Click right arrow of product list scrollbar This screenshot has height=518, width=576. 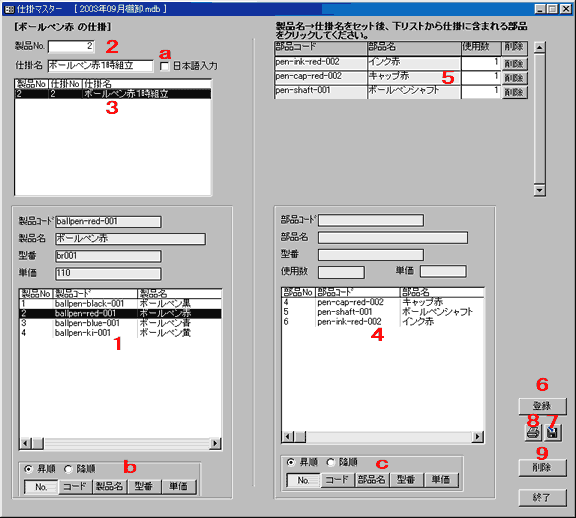coord(216,443)
